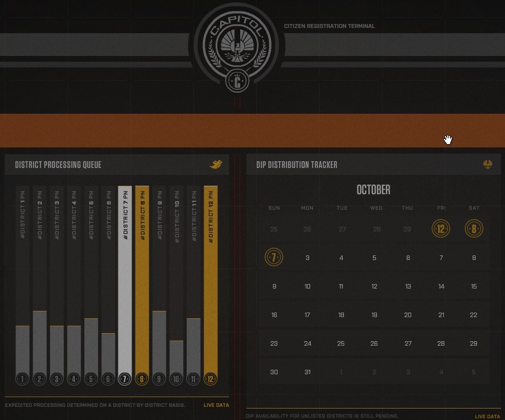Screen dimensions: 505x420
Task: Click the Capitol seal emblem
Action: [x=235, y=43]
